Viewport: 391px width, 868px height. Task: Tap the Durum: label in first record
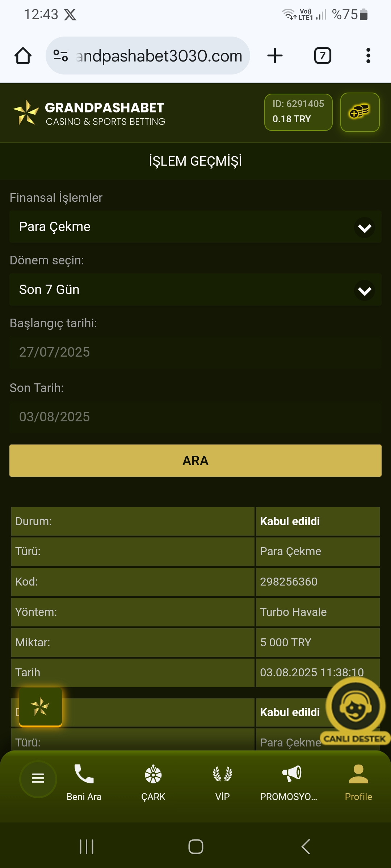[x=33, y=521]
